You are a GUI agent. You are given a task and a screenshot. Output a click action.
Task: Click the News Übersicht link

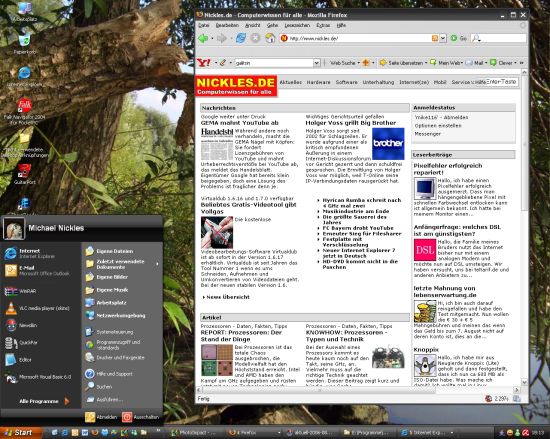tap(228, 297)
